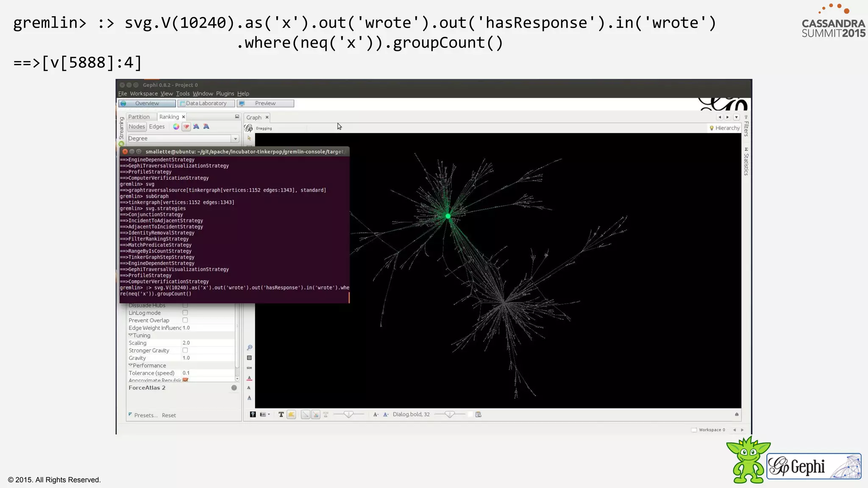The width and height of the screenshot is (868, 488).
Task: Open blue A label color mode
Action: click(386, 415)
